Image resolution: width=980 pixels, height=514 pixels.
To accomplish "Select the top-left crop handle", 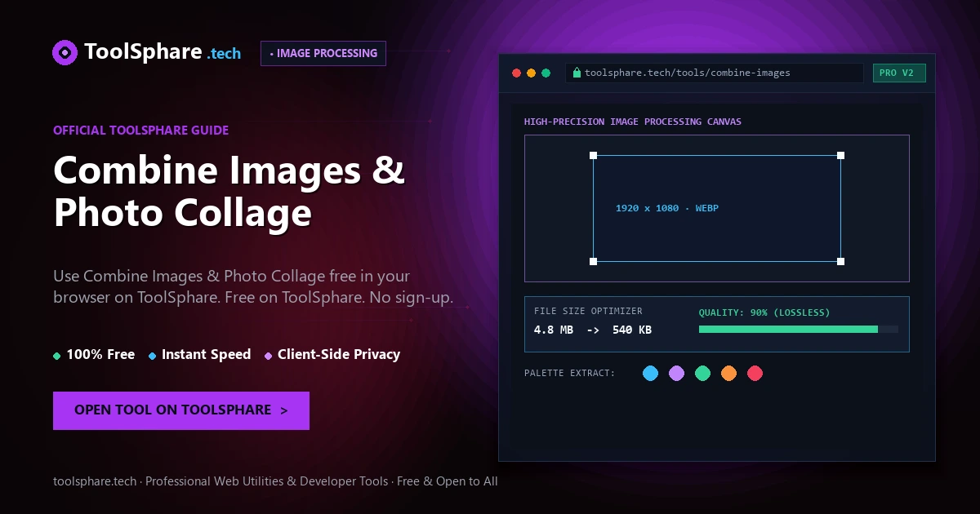I will [x=594, y=155].
